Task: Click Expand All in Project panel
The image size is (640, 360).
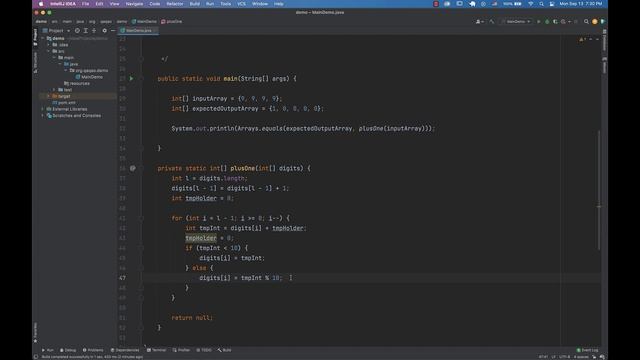Action: 86,31
